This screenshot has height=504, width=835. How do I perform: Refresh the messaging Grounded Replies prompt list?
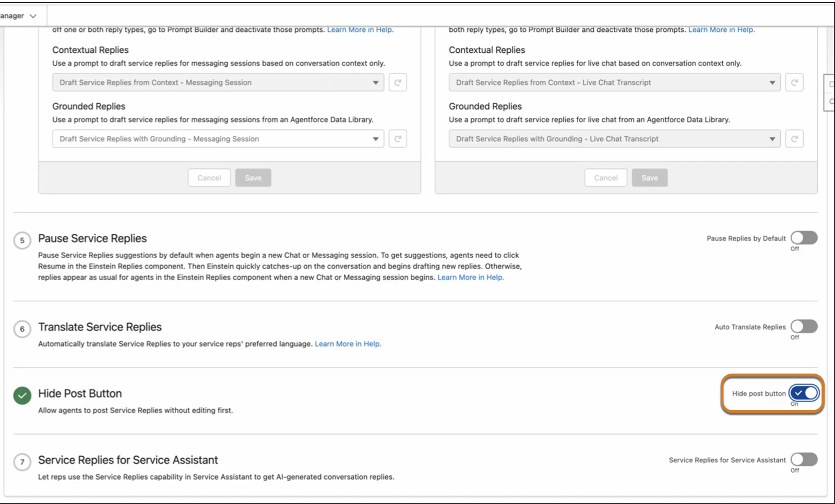tap(398, 139)
